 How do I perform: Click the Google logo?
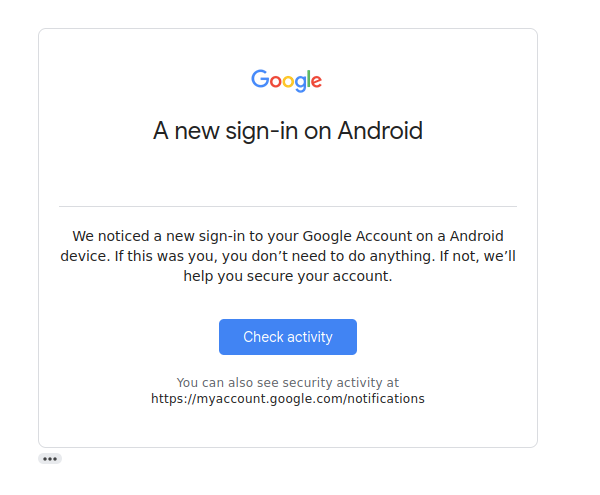286,80
